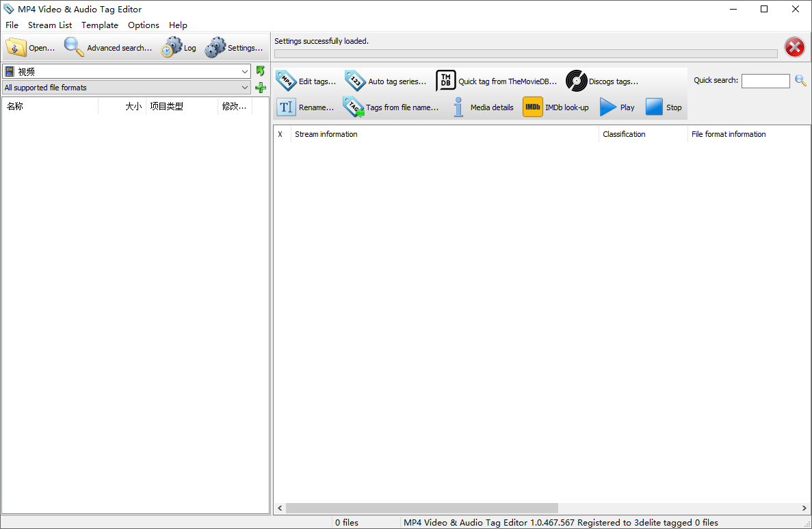Click the Play triangle icon

tap(608, 107)
